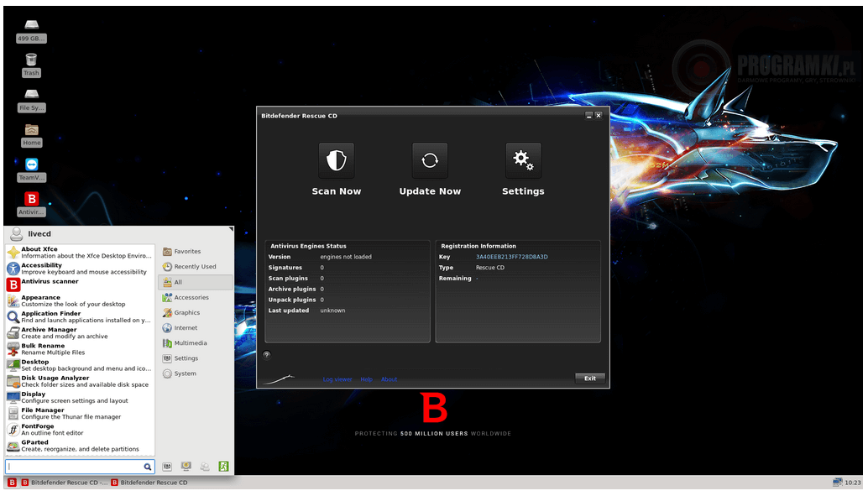Click the Settings label in Bitdefender window
This screenshot has height=496, width=868.
(x=523, y=191)
